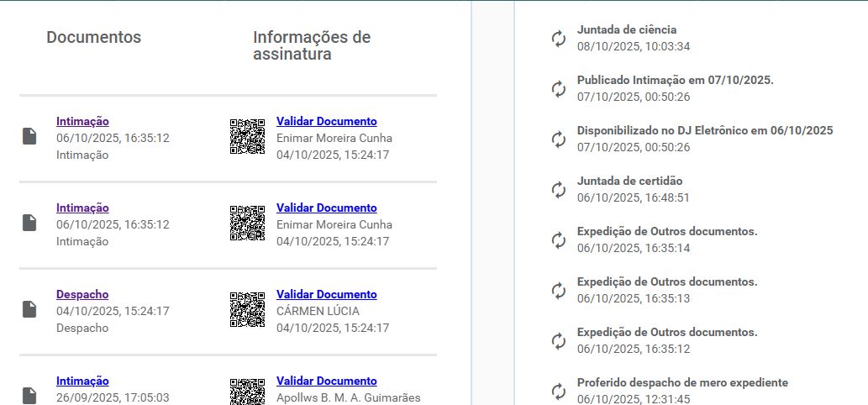Screen dimensions: 868x405
Task: Click sync icon for Expedição at 16:35:12
Action: tap(559, 341)
